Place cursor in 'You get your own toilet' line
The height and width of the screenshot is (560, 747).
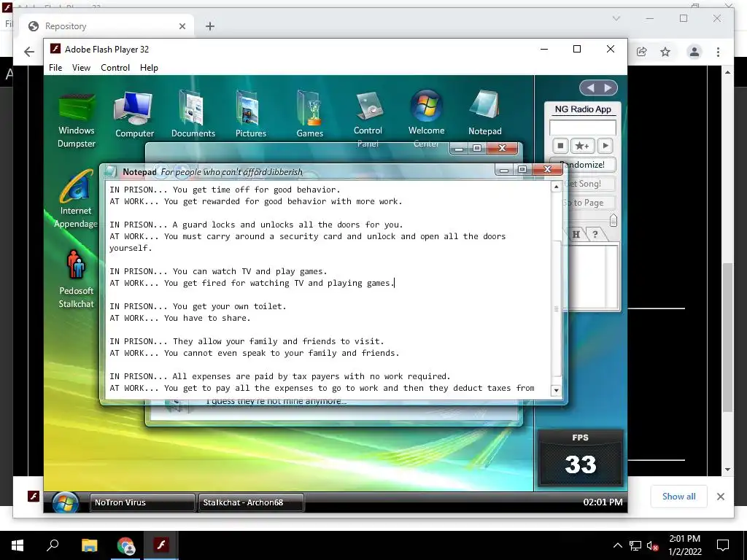(x=198, y=306)
